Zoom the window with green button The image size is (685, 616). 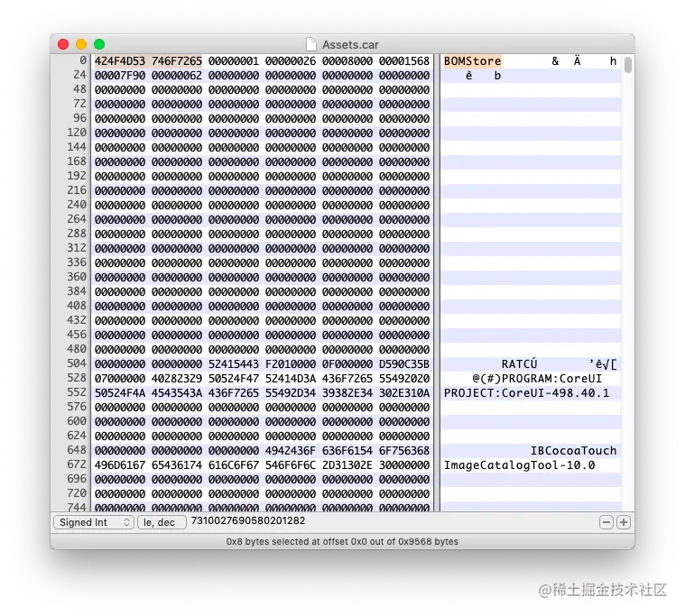click(x=99, y=44)
